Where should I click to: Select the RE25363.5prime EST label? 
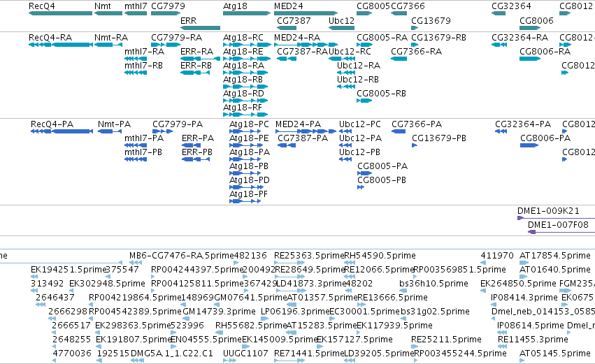[309, 256]
